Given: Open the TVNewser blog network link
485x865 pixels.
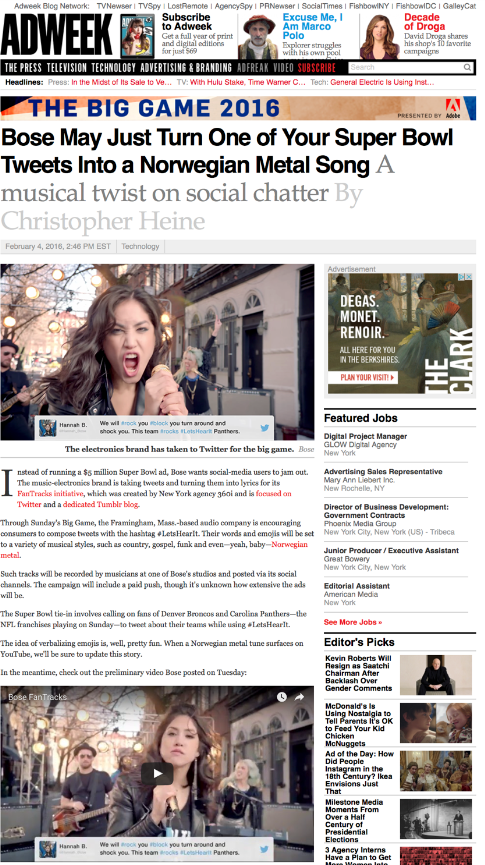Looking at the screenshot, I should coord(115,6).
